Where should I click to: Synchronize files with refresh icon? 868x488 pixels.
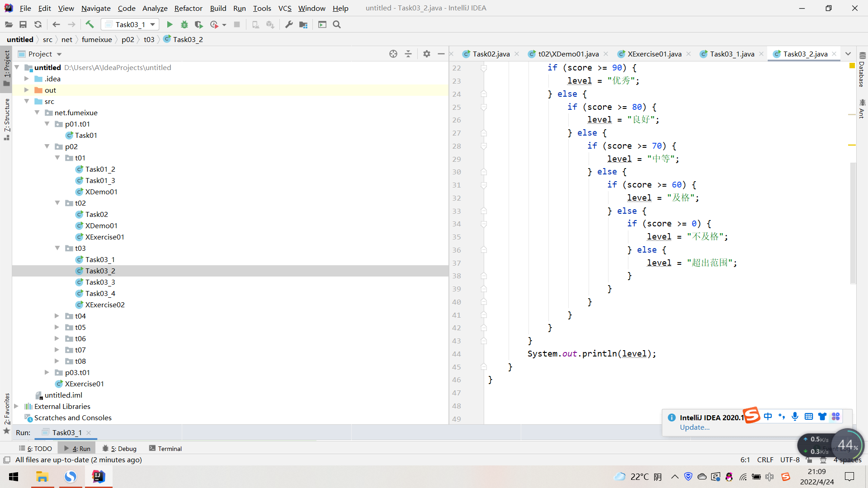(38, 24)
